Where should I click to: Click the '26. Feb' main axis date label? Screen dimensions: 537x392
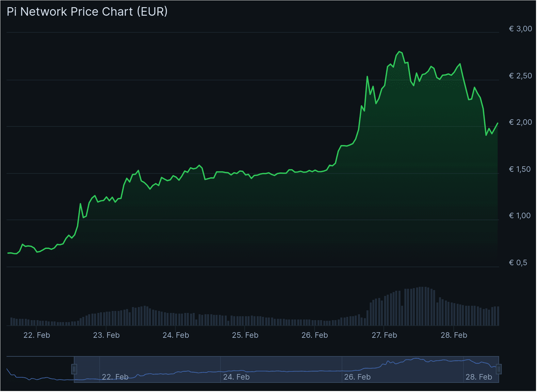tap(315, 335)
